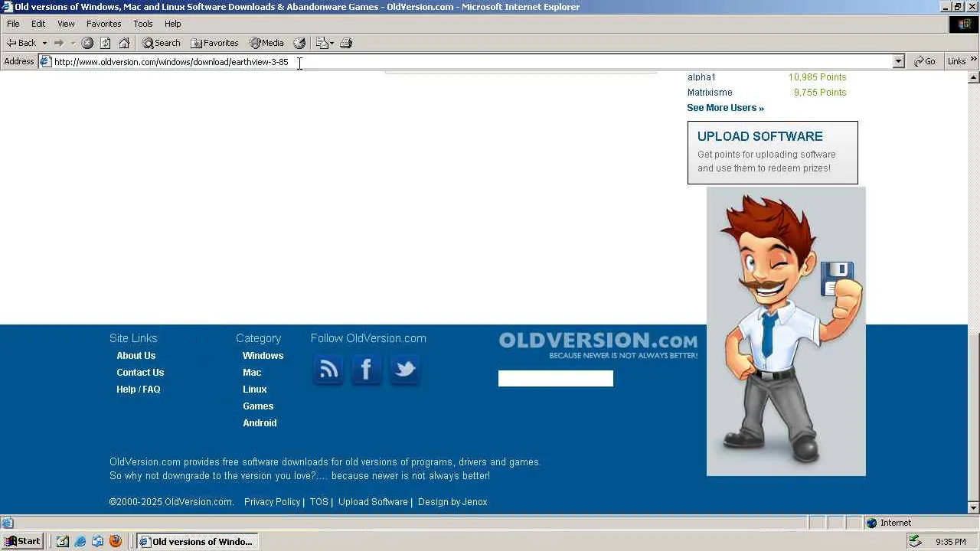Open the alpha1 user profile link
980x551 pixels.
coord(701,77)
